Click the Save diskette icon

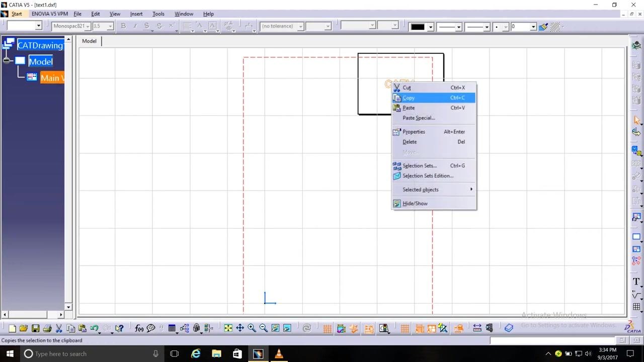coord(35,328)
